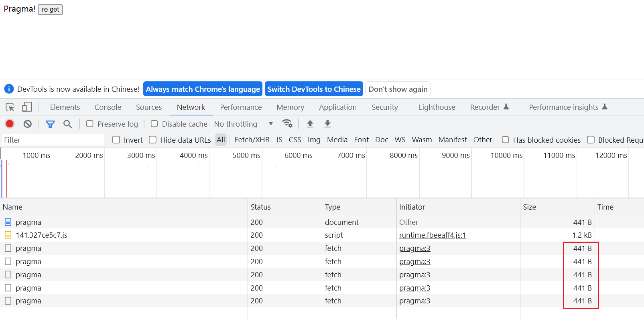
Task: Select the script icon of 141.327ce5c7.js
Action: [8, 235]
